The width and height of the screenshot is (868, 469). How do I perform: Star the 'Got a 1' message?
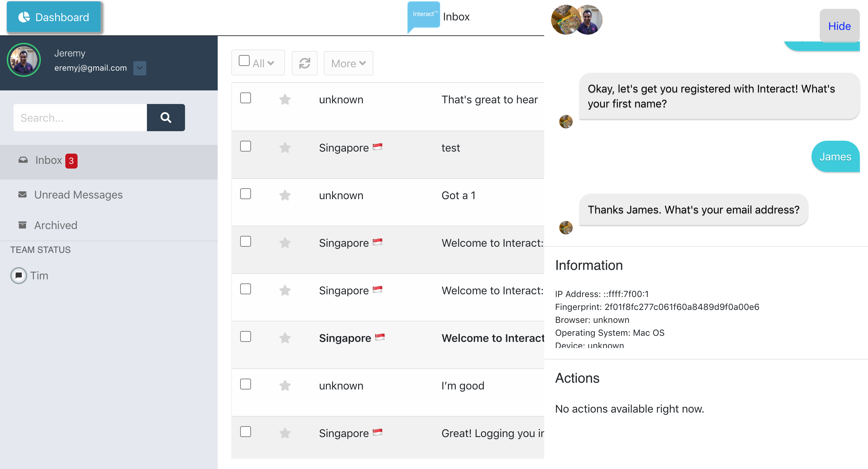[285, 195]
